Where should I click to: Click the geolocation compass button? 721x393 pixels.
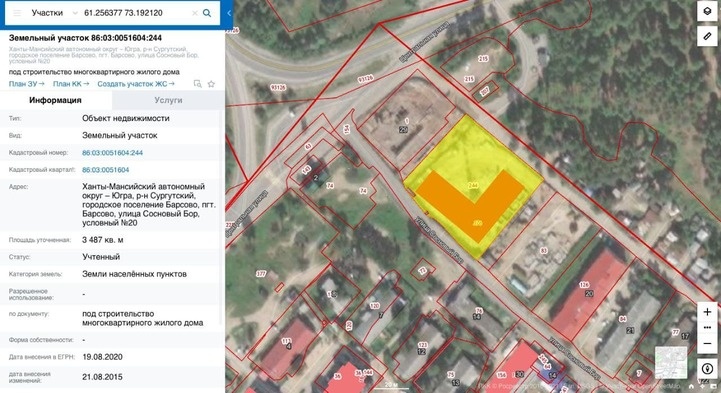point(707,368)
